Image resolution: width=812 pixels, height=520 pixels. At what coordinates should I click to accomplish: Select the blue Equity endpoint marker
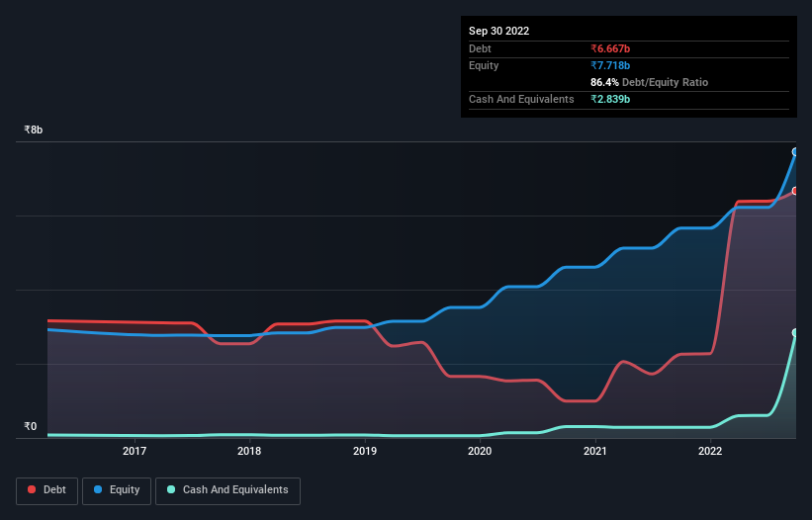click(x=796, y=152)
